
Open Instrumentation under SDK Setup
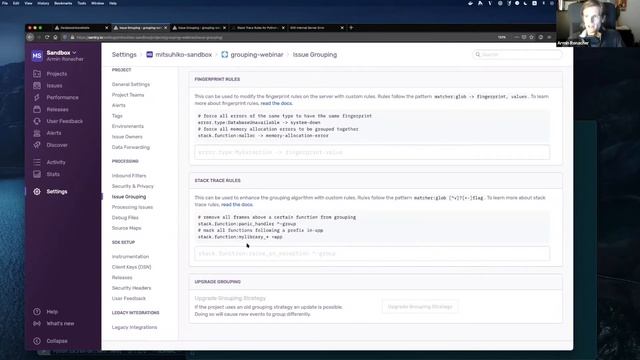(130, 257)
